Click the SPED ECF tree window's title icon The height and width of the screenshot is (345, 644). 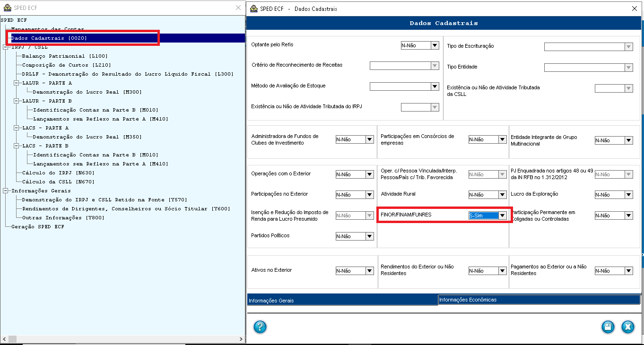[x=7, y=8]
